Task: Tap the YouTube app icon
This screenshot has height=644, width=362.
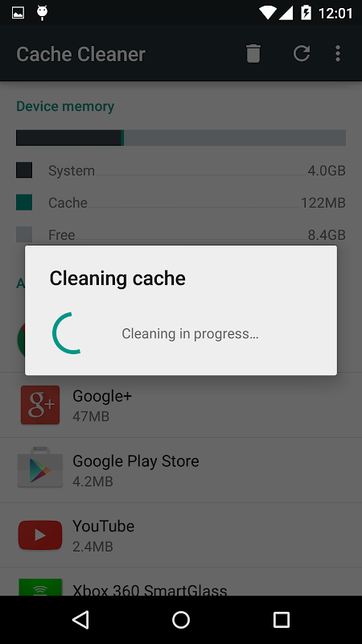Action: (x=40, y=535)
